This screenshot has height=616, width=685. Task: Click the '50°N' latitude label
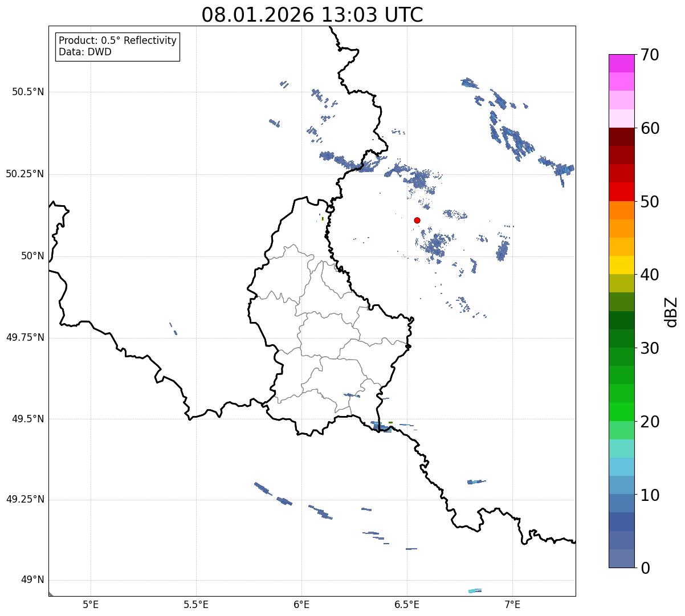tap(32, 256)
